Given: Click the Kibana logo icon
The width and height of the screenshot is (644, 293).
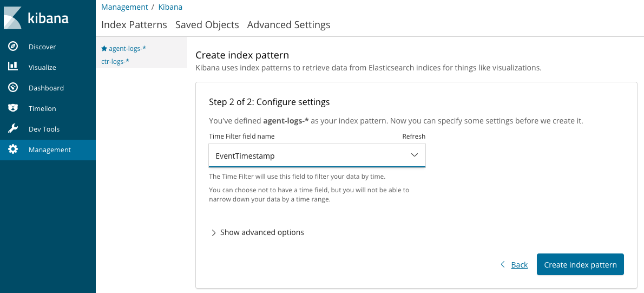Looking at the screenshot, I should pyautogui.click(x=12, y=18).
